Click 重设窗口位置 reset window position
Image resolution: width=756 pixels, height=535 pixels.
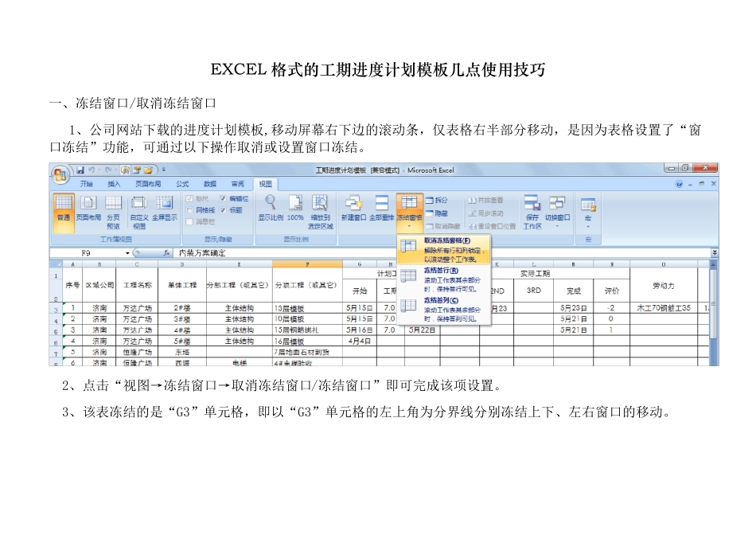[x=491, y=226]
